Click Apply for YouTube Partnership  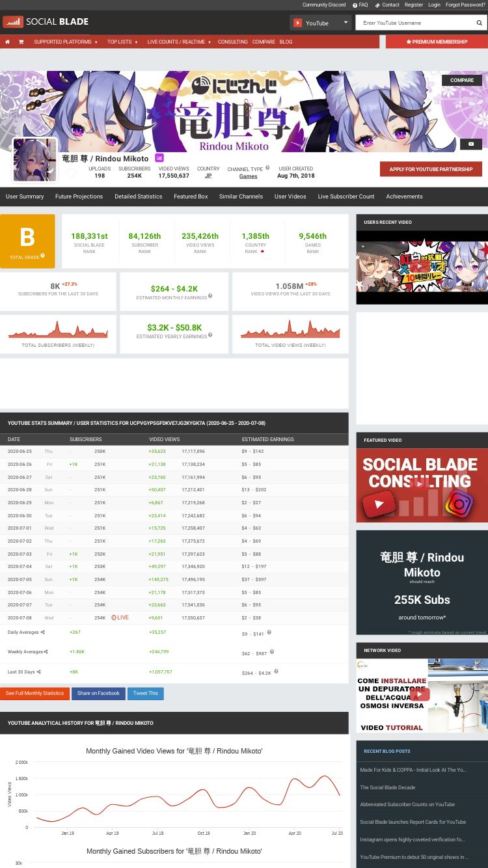(431, 169)
